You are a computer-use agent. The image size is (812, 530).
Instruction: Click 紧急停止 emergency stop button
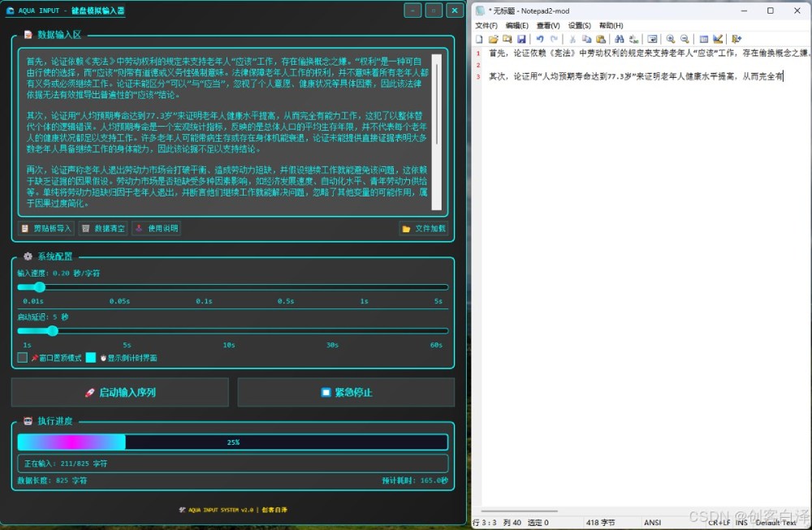(346, 392)
